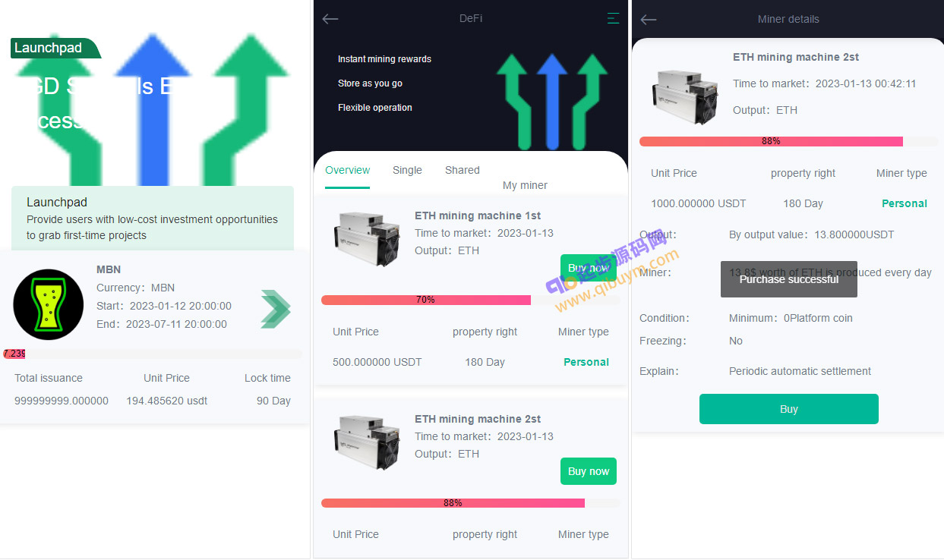Click the 70% progress bar

pyautogui.click(x=471, y=300)
